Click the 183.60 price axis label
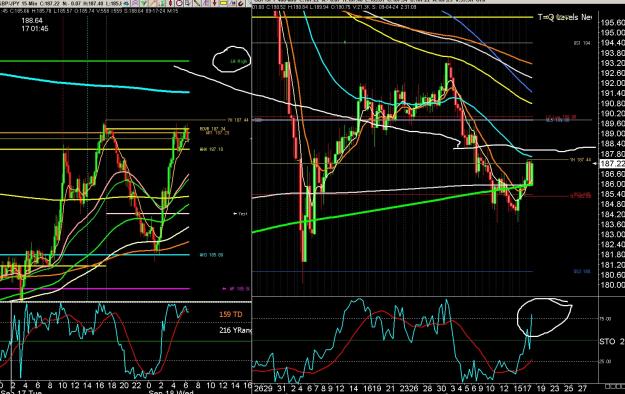625x394 pixels. 612,224
